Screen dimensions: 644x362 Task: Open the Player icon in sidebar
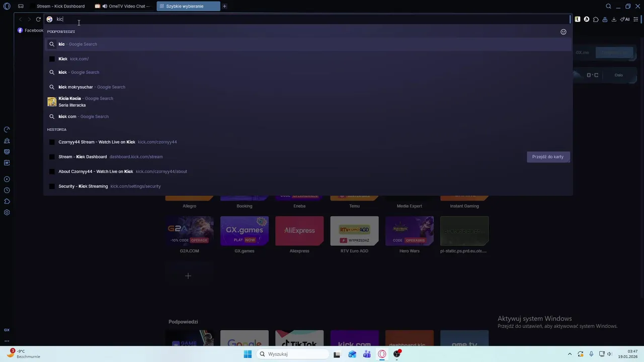click(7, 179)
